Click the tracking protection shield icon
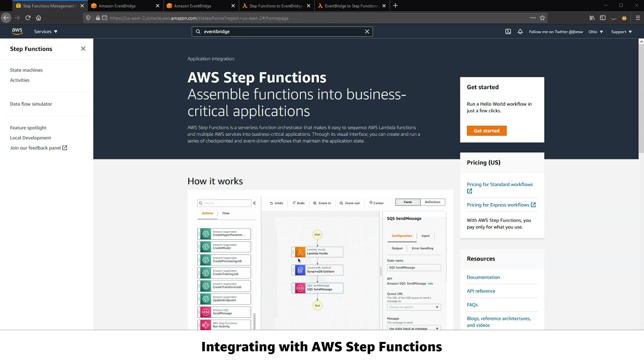644x362 pixels. point(89,18)
